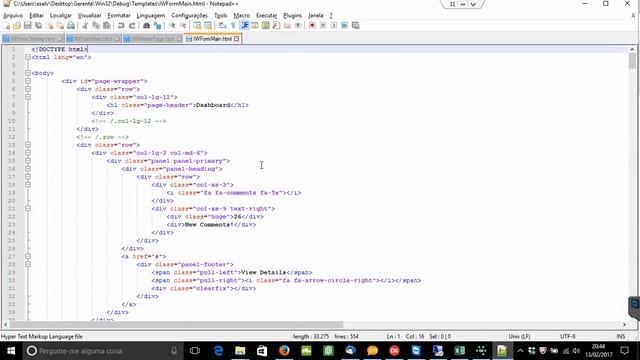This screenshot has height=360, width=640.
Task: Collapse the col-lg-12 div fold marker
Action: (28, 97)
